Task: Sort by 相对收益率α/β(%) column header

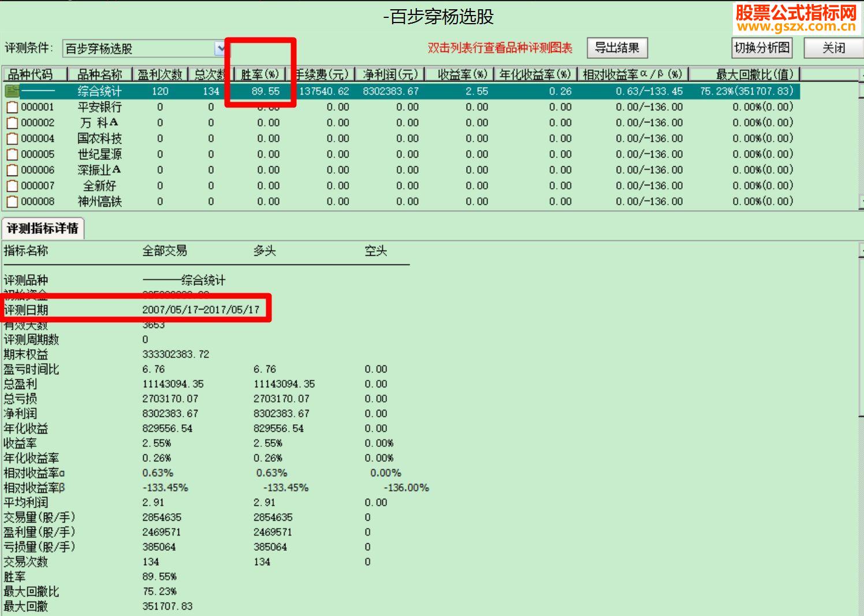Action: pyautogui.click(x=633, y=74)
